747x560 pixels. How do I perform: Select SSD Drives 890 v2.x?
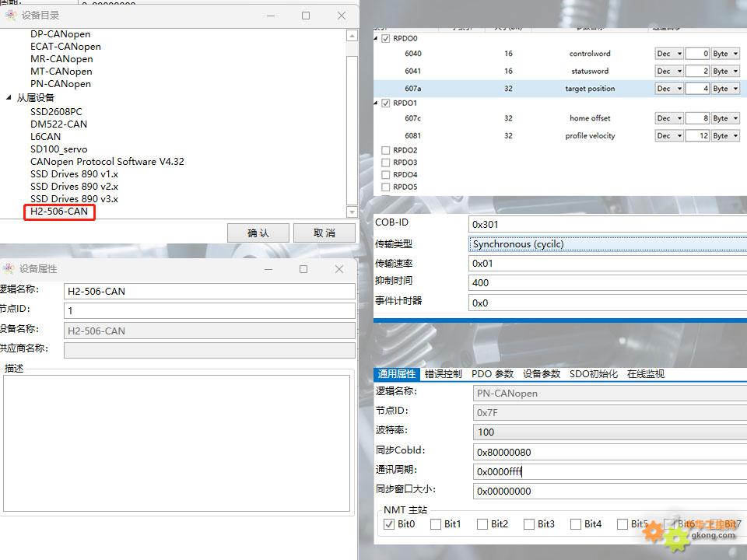(x=75, y=186)
